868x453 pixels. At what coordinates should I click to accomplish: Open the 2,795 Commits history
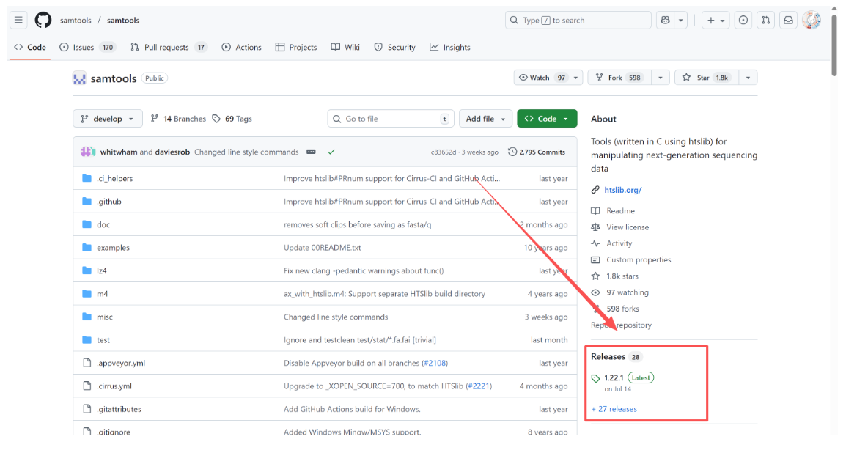(537, 152)
